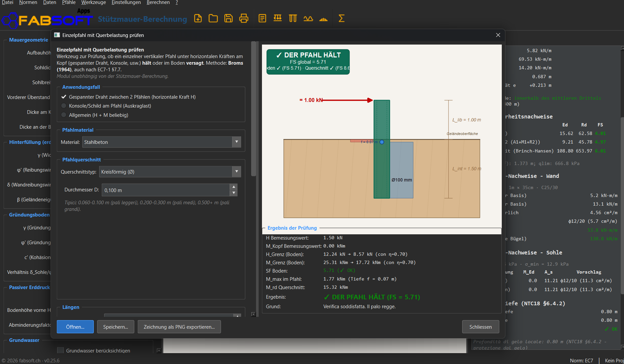Select Konsole/Schild am Pfahl option
The image size is (624, 364).
pyautogui.click(x=64, y=106)
